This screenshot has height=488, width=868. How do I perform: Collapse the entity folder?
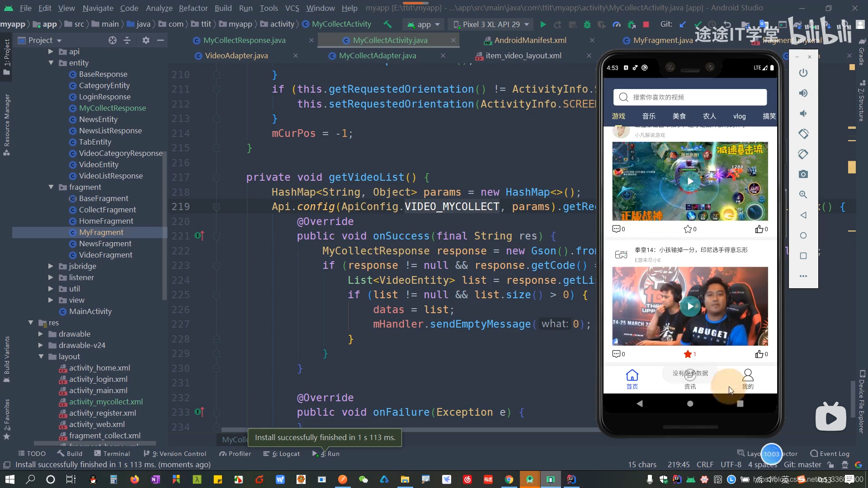51,63
